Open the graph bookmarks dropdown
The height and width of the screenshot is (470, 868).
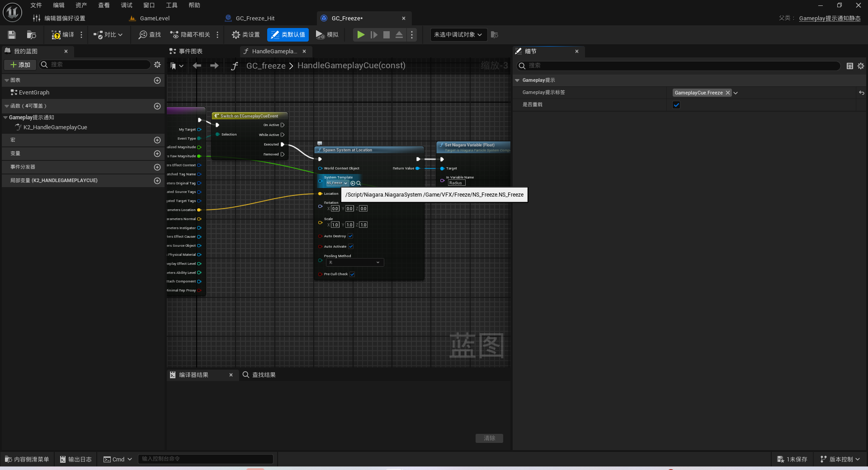point(177,66)
